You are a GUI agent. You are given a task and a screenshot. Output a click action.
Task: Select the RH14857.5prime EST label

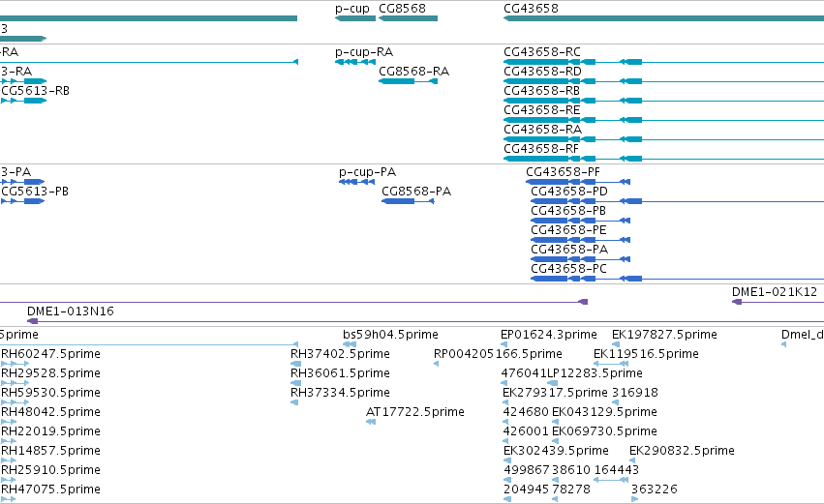coord(50,451)
